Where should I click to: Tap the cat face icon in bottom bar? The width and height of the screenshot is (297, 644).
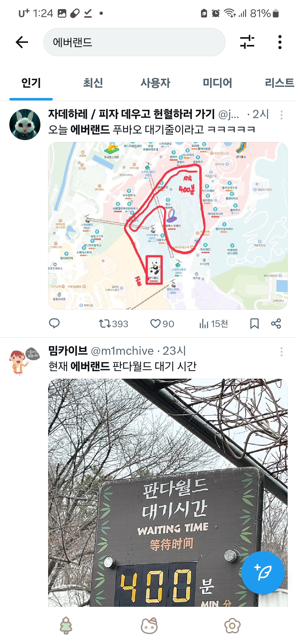pos(149,626)
